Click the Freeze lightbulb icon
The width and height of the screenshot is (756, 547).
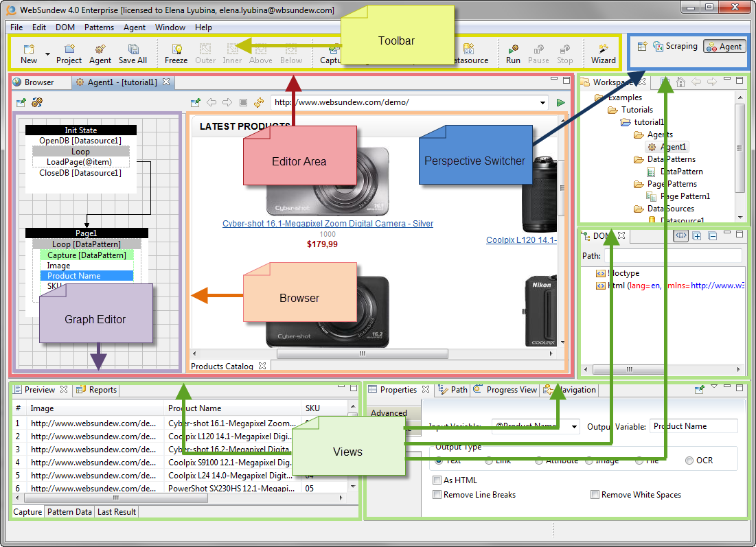coord(176,49)
